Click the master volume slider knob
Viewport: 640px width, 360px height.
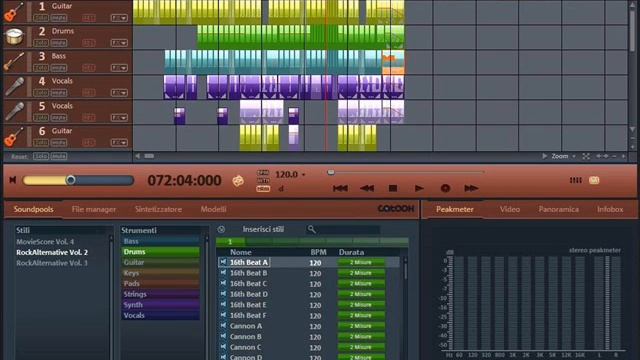(x=71, y=180)
